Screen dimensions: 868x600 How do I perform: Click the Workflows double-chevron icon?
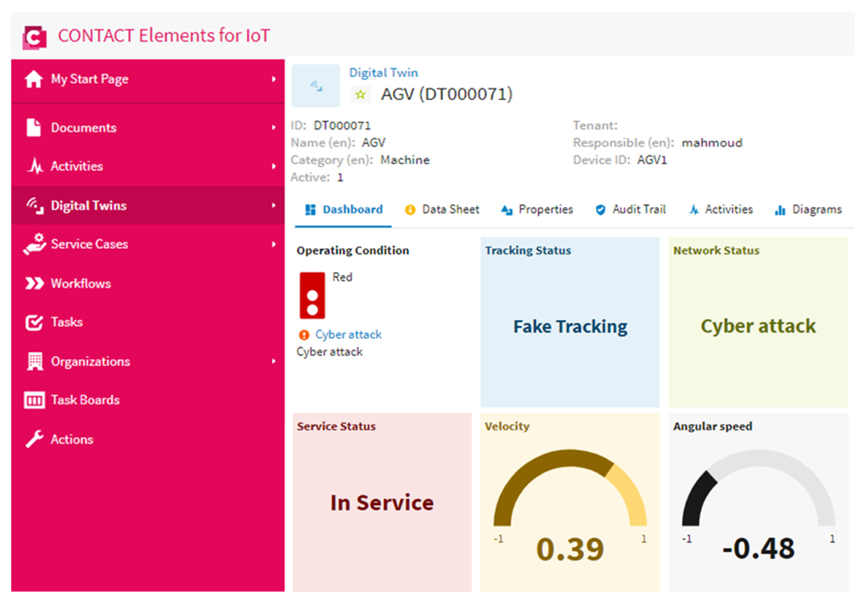(34, 283)
